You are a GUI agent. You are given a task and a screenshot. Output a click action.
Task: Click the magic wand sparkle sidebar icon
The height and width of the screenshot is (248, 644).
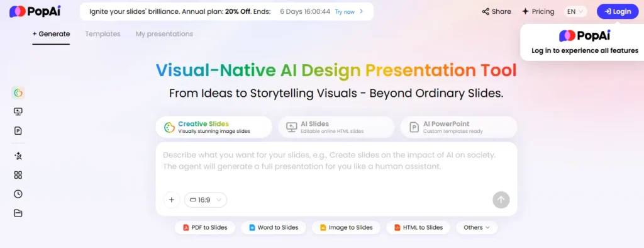pyautogui.click(x=18, y=156)
